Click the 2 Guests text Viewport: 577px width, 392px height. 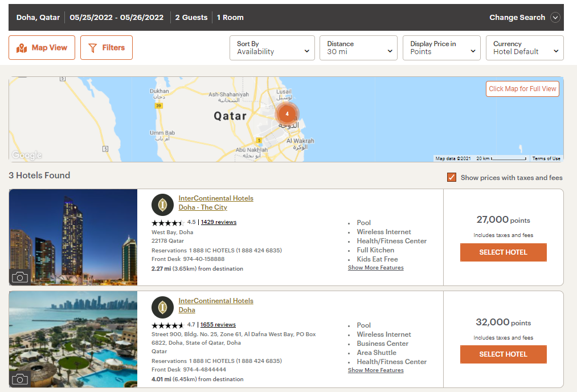[x=191, y=17]
